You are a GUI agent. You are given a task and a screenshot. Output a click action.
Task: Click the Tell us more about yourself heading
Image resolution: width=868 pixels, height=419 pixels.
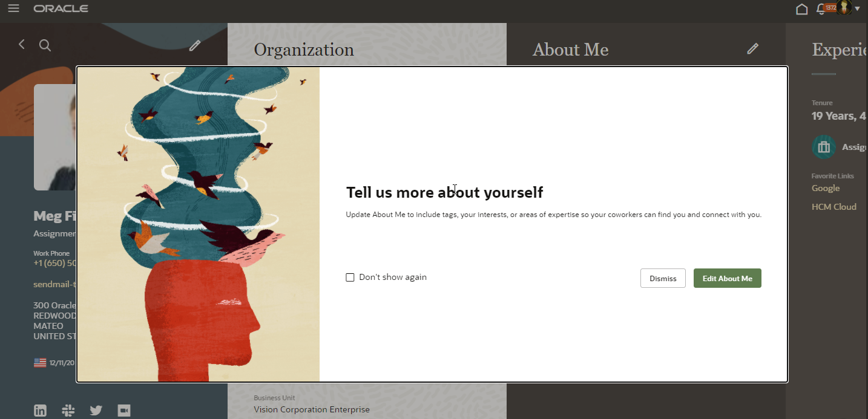(x=444, y=192)
